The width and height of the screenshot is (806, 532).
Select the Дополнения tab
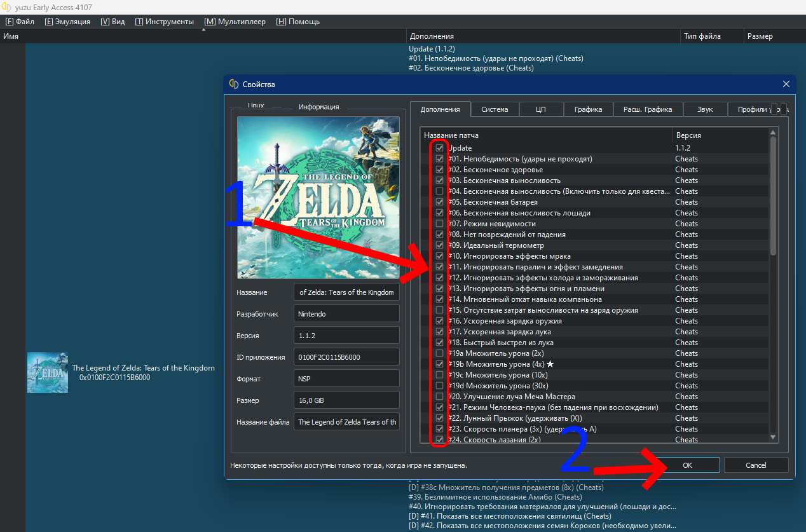click(440, 109)
